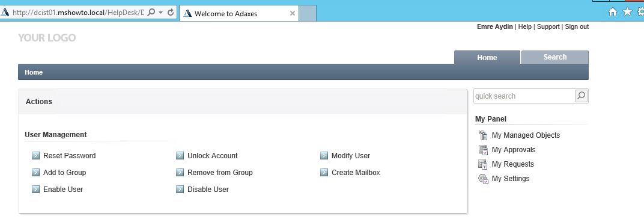
Task: Click Home in the breadcrumb bar
Action: 34,72
